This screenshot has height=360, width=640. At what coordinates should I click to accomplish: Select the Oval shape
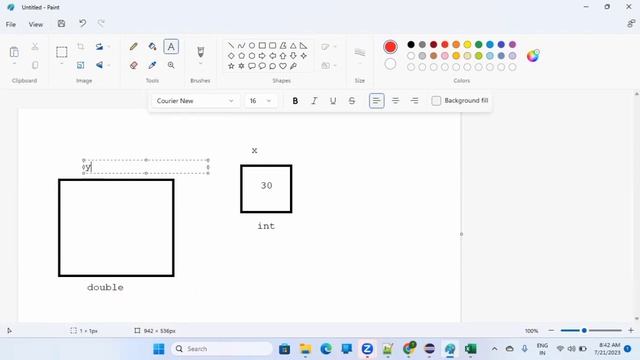252,45
